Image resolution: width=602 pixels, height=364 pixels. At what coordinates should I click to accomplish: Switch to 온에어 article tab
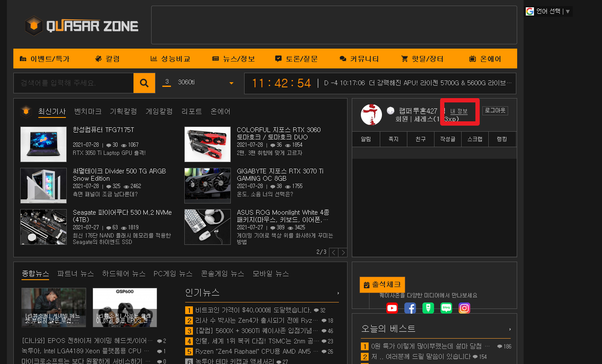pos(220,111)
